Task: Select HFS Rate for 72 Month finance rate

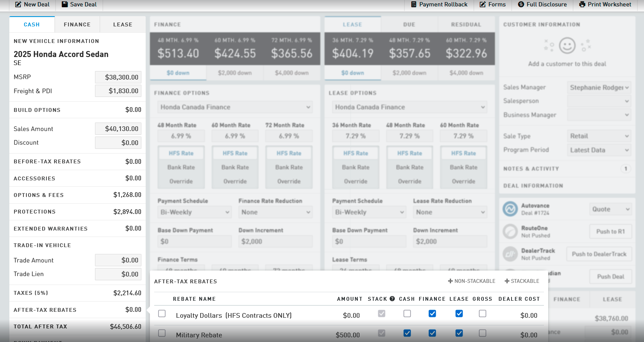Action: pos(289,153)
